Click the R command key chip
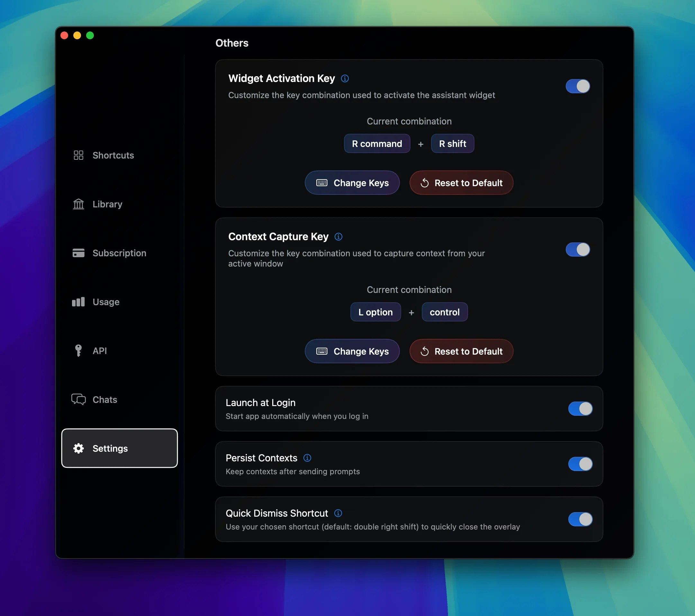 (x=377, y=144)
